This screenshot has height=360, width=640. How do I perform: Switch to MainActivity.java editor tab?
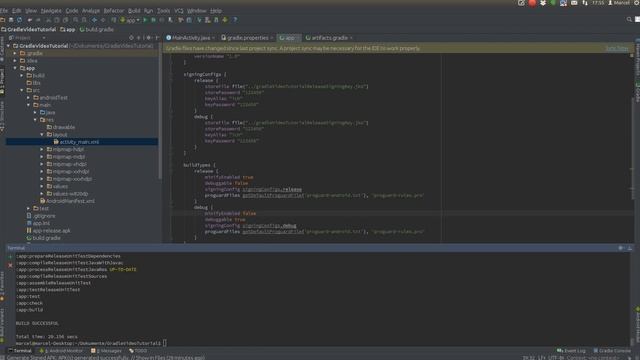(x=190, y=38)
